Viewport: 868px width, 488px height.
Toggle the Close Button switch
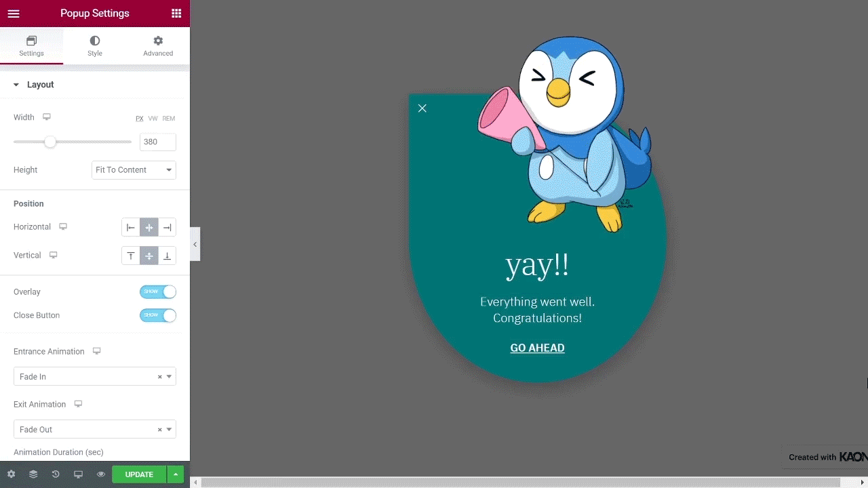coord(158,315)
